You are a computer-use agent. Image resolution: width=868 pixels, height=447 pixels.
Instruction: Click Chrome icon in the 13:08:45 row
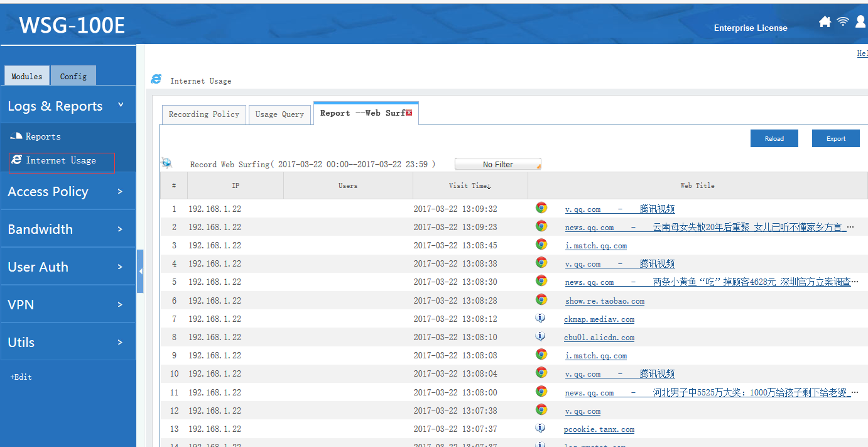[541, 245]
